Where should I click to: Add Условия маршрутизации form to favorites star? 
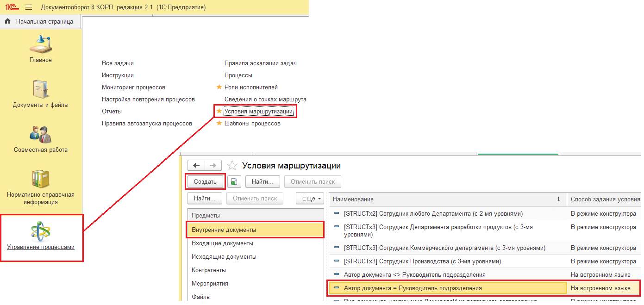coord(232,165)
